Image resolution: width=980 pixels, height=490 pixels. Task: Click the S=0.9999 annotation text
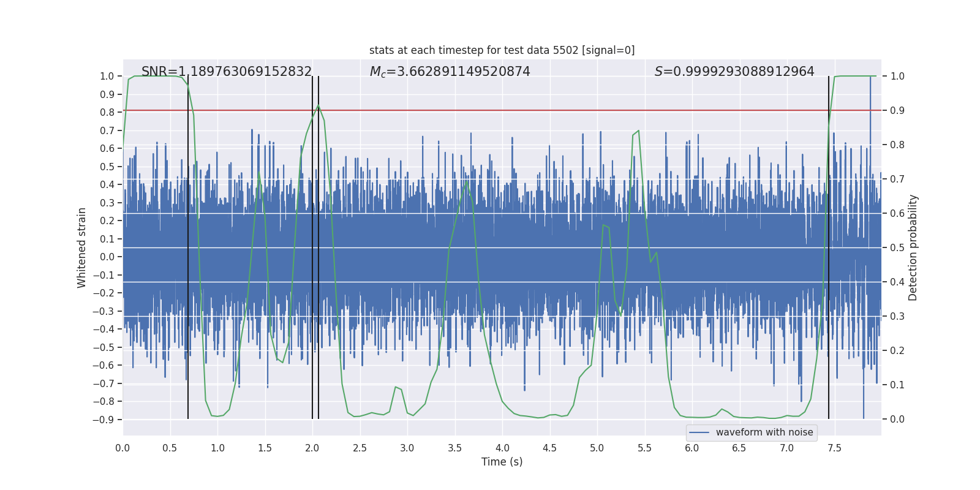coord(734,72)
